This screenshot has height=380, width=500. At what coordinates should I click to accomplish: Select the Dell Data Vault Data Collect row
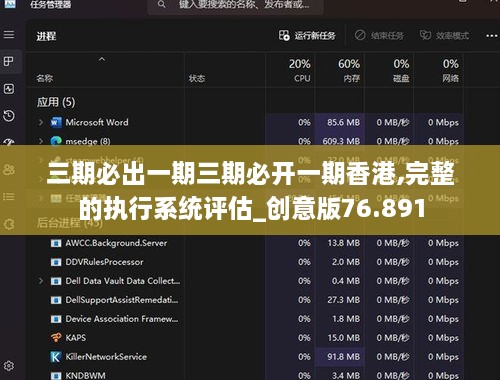(123, 281)
